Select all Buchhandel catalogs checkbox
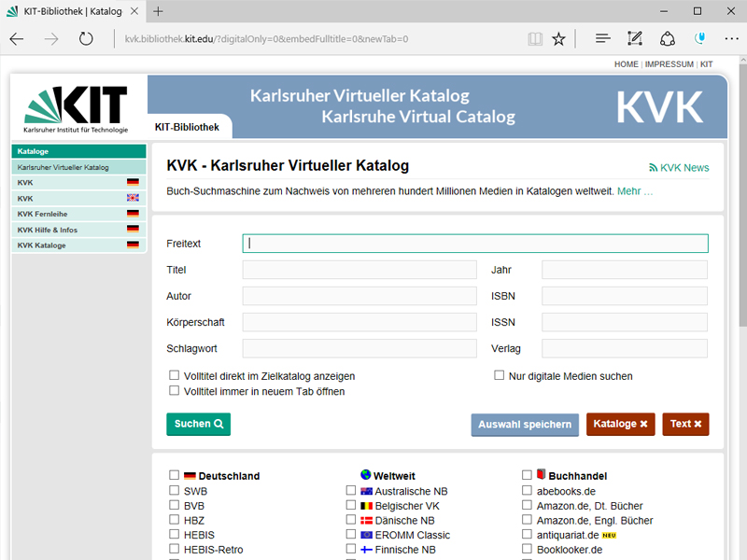Screen dimensions: 747x560 [527, 475]
